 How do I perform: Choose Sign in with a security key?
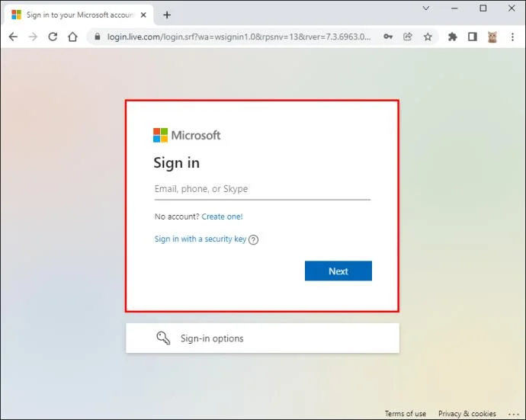200,239
